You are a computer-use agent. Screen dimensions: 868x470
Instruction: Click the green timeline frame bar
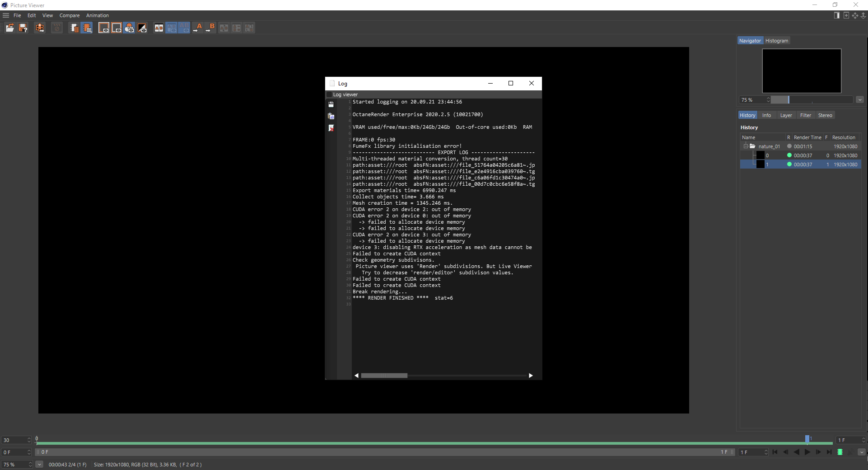[434, 443]
